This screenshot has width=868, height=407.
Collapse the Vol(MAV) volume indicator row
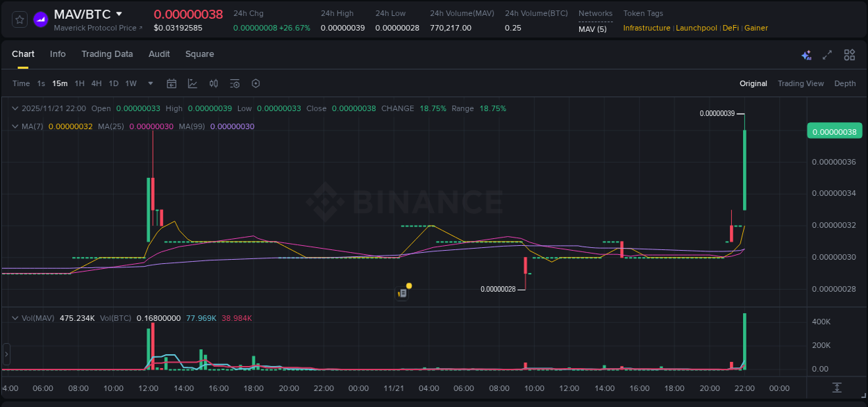[x=15, y=317]
